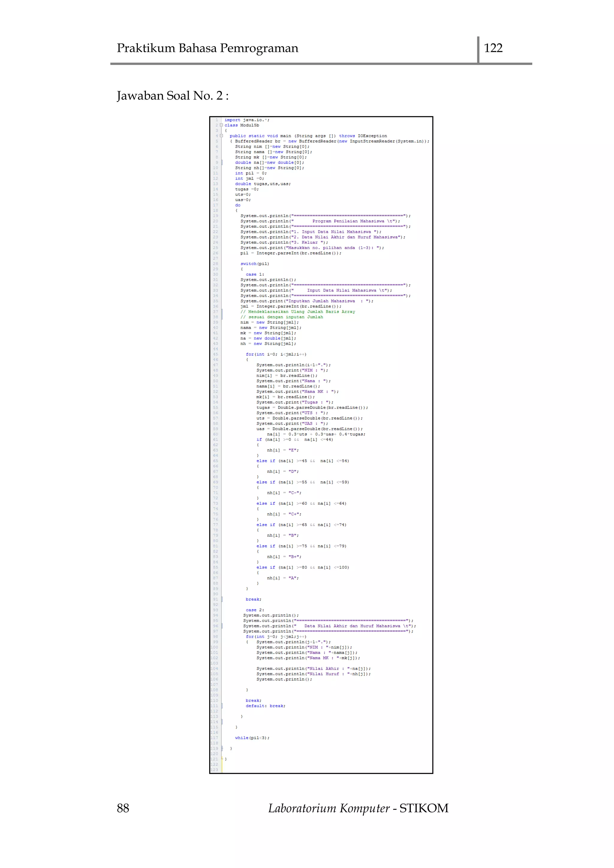Screen dimensions: 614x868
Task: Click the margin marker at line 114
Action: click(222, 722)
